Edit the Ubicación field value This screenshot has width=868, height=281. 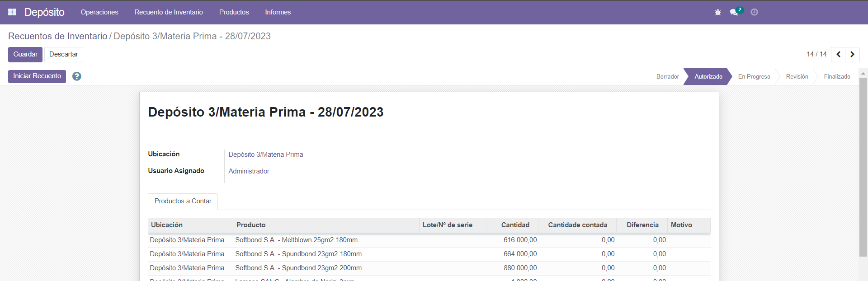(x=266, y=155)
